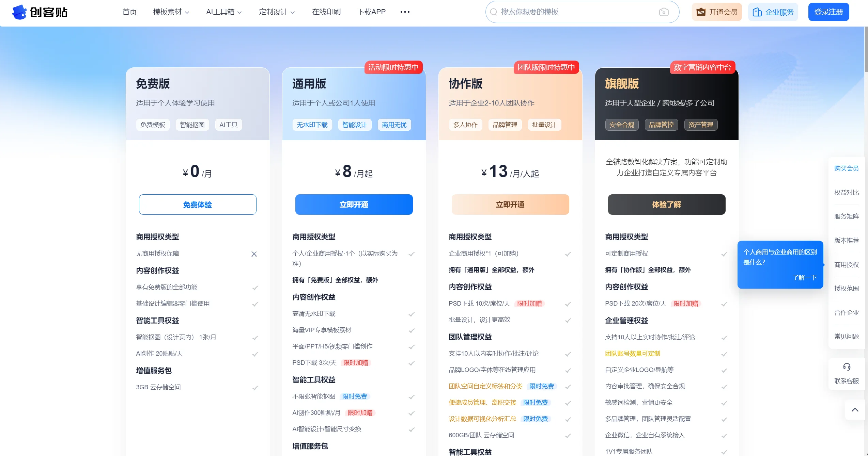
Task: Select 首页 in the top navigation
Action: (129, 12)
